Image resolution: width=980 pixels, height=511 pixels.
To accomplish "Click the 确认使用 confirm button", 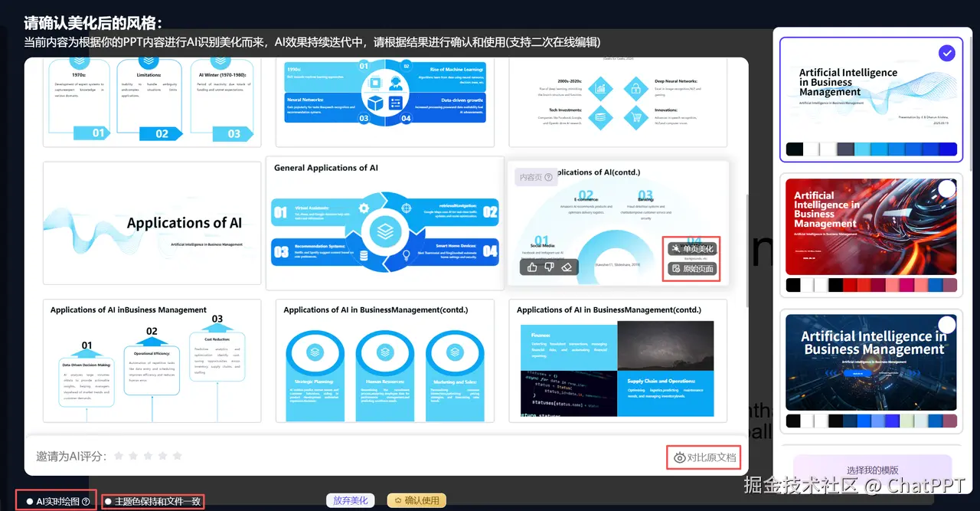I will 416,500.
